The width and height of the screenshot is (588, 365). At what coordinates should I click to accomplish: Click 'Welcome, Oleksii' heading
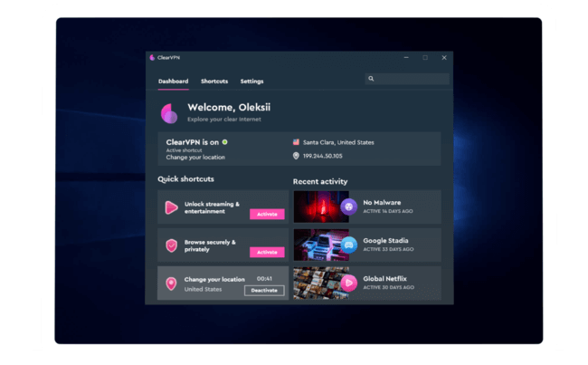[229, 108]
